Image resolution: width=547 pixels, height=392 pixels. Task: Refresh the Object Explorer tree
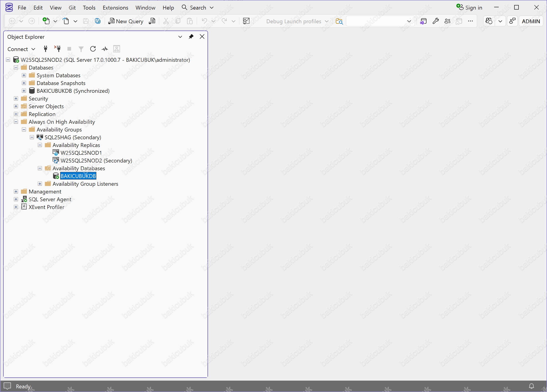click(x=93, y=49)
